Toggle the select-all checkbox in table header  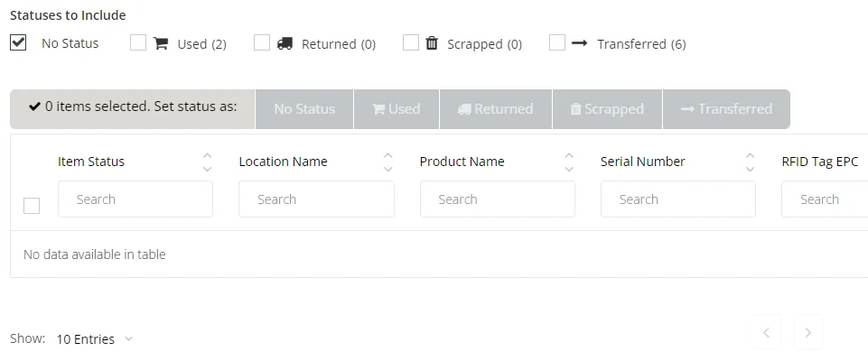[x=32, y=206]
